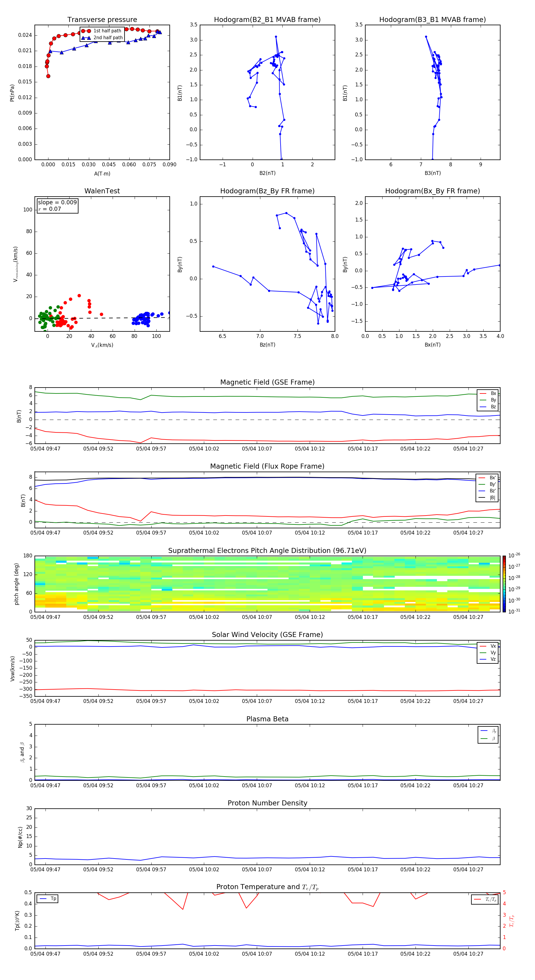The width and height of the screenshot is (535, 980).
Task: Click the "Proton Temperature and Te/Tp" title
Action: click(x=267, y=887)
